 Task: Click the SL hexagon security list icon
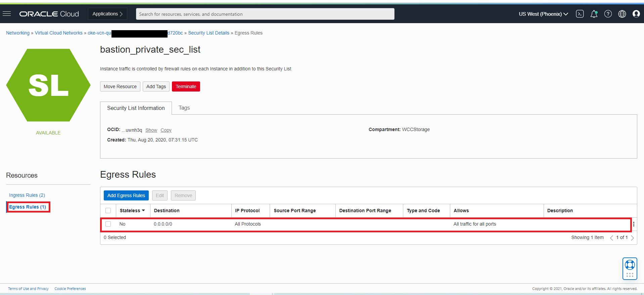(48, 85)
